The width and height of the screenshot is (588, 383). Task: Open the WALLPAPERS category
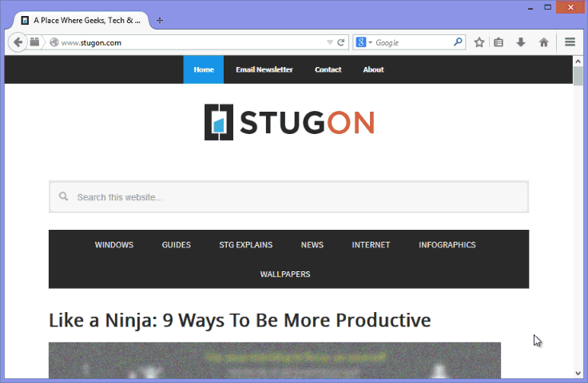tap(285, 274)
